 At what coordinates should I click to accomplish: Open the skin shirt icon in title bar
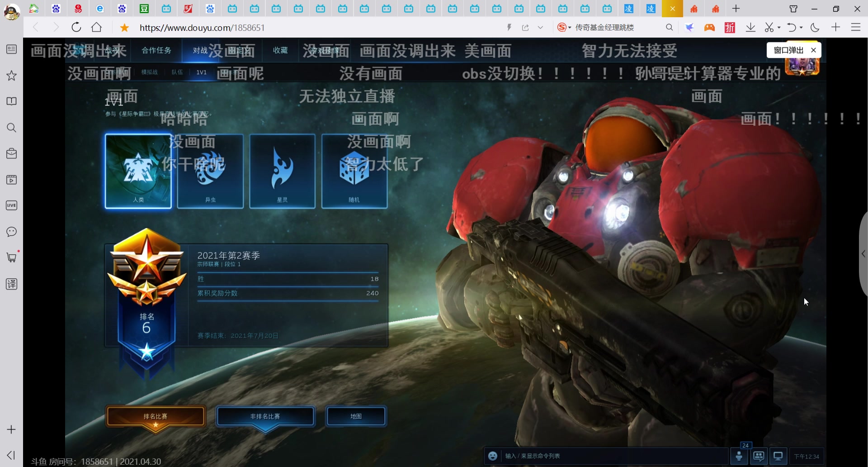coord(793,9)
